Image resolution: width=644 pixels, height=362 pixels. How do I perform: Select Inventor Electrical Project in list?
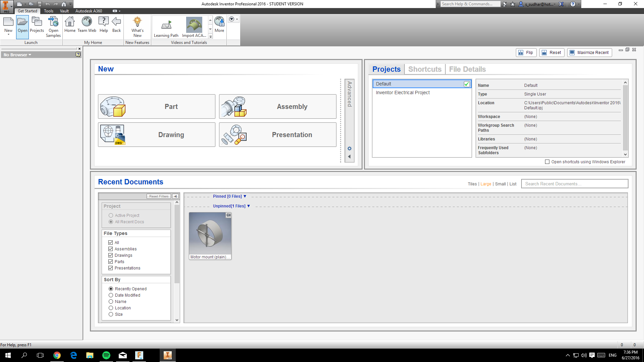(422, 93)
